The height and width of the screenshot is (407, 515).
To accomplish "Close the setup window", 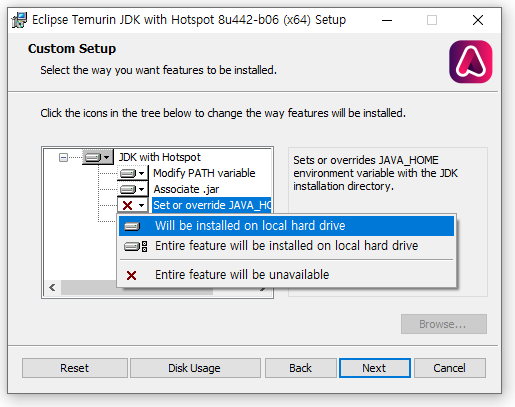I will point(478,20).
